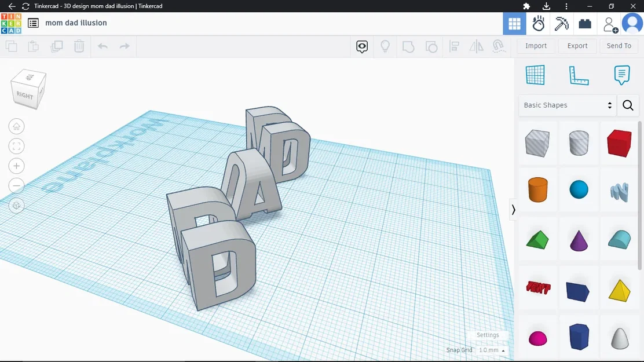
Task: Zoom in with the plus button
Action: pyautogui.click(x=16, y=166)
